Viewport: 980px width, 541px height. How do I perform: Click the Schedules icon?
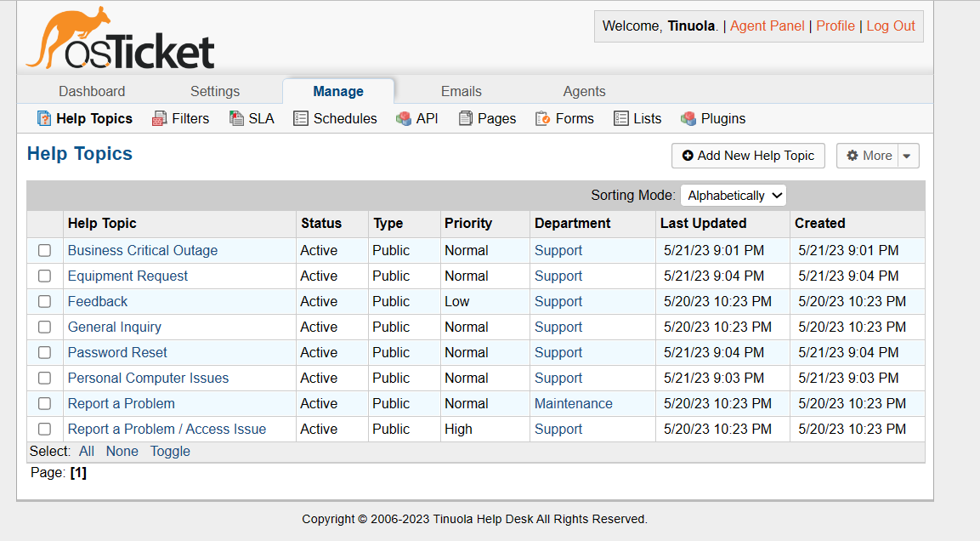(301, 118)
